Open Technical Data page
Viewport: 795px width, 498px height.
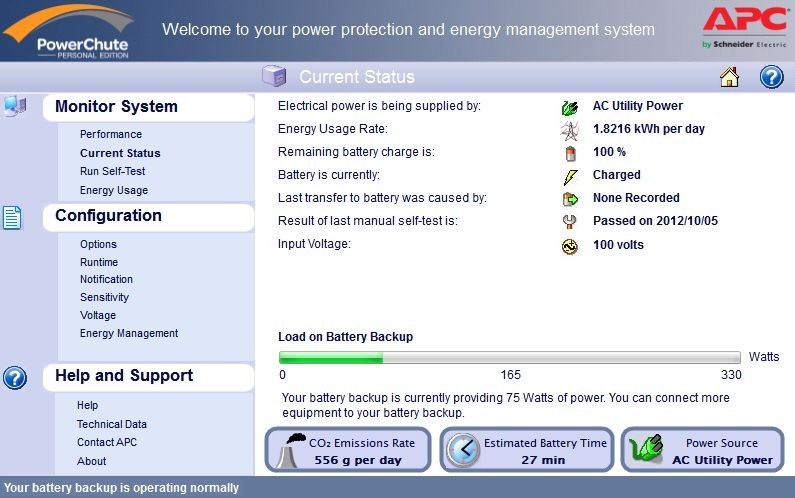pyautogui.click(x=112, y=424)
